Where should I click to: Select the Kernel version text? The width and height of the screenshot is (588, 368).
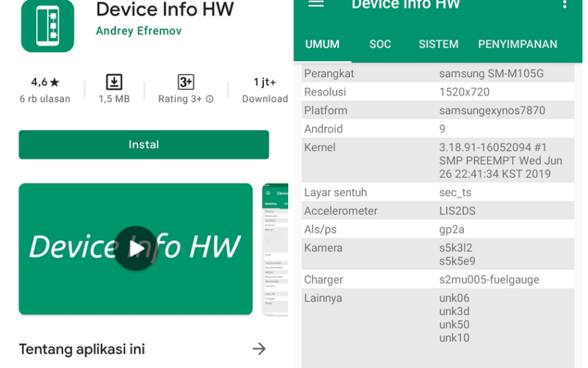click(x=501, y=160)
